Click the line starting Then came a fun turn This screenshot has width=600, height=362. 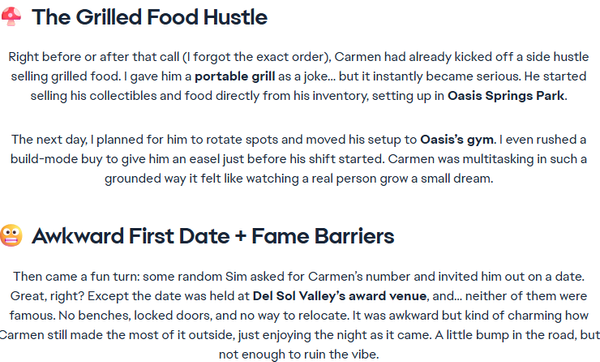pos(298,276)
